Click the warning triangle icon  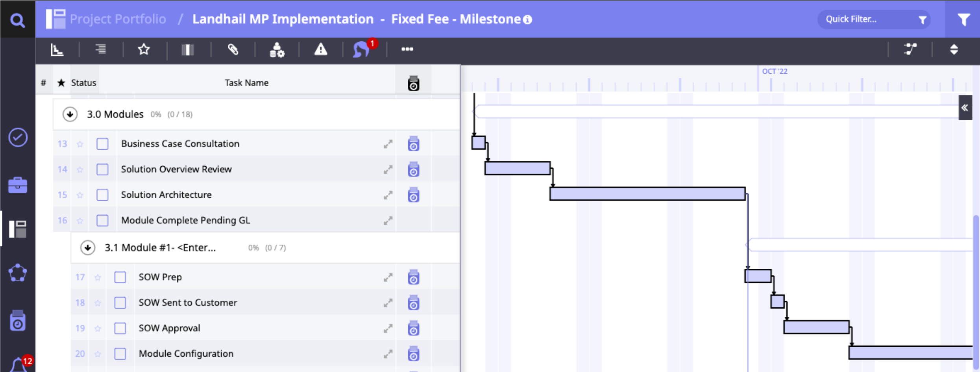[321, 50]
